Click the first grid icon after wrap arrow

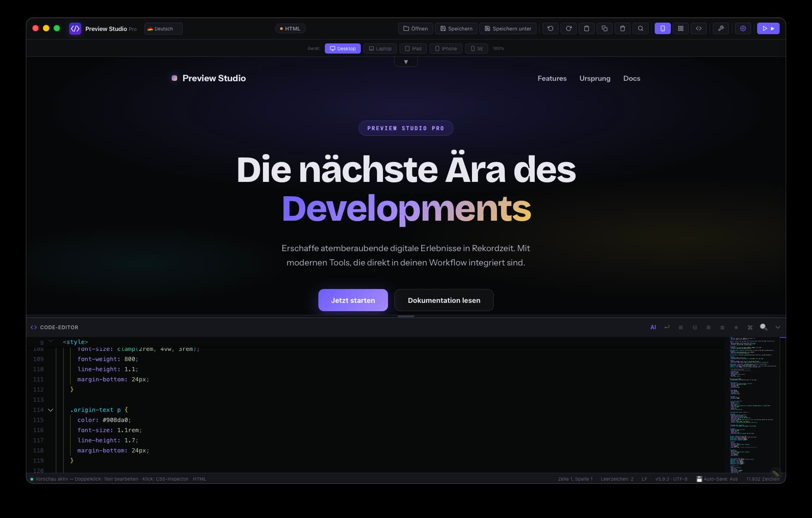coord(681,327)
